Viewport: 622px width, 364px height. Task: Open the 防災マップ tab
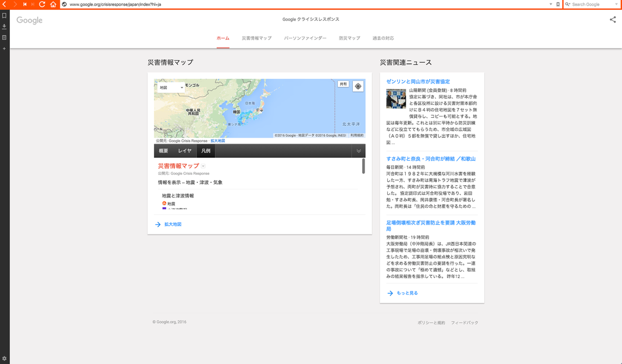pyautogui.click(x=349, y=38)
